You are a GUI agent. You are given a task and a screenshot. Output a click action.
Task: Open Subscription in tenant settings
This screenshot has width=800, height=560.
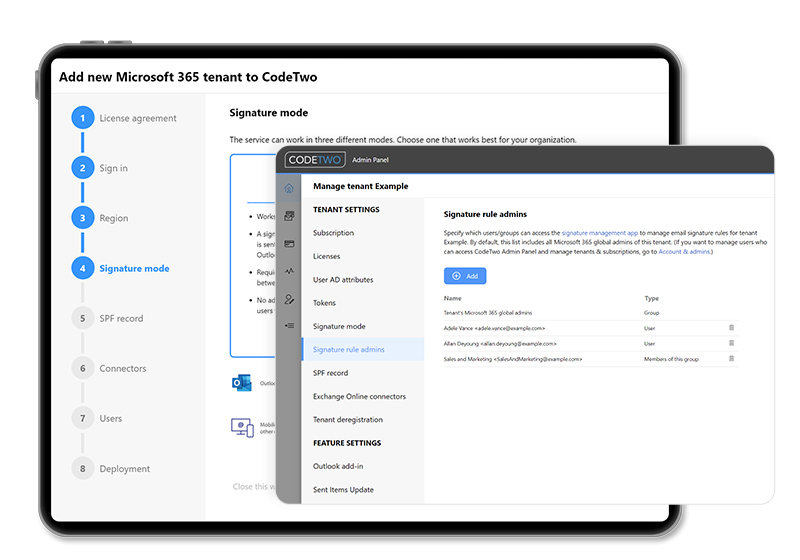[x=333, y=233]
